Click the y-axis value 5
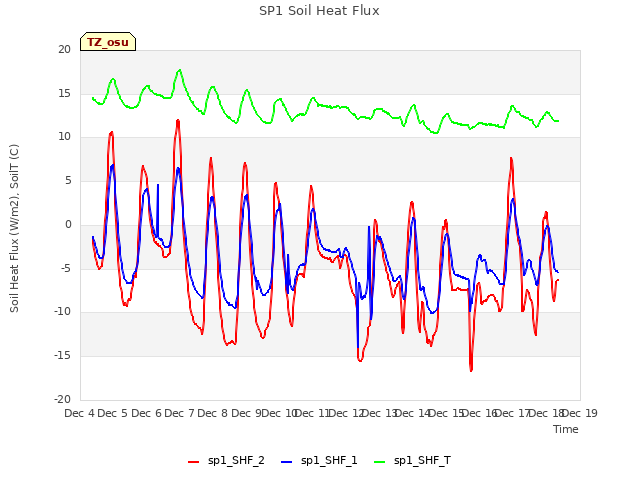640x480 pixels. click(68, 180)
